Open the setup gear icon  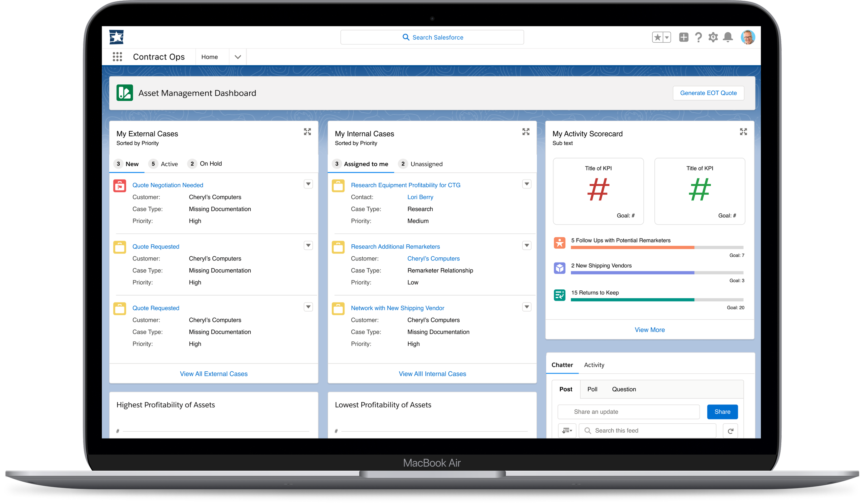tap(713, 37)
